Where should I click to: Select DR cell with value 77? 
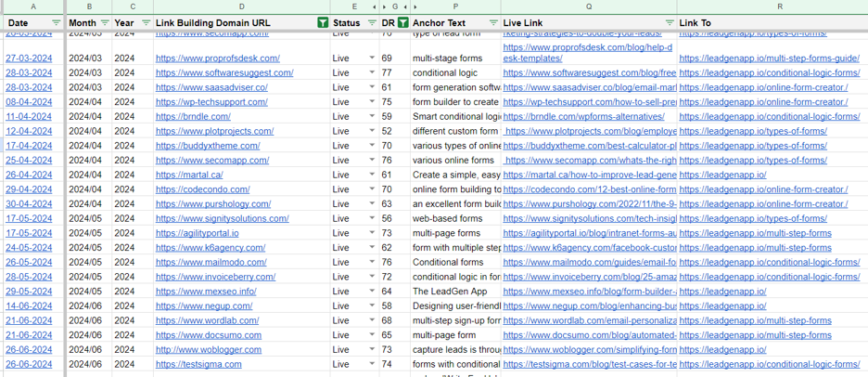coord(395,72)
